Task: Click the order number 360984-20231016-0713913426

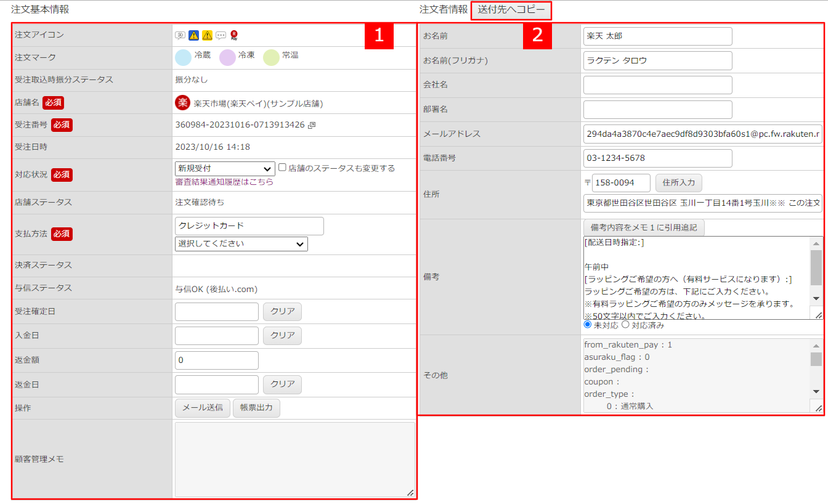Action: [240, 125]
